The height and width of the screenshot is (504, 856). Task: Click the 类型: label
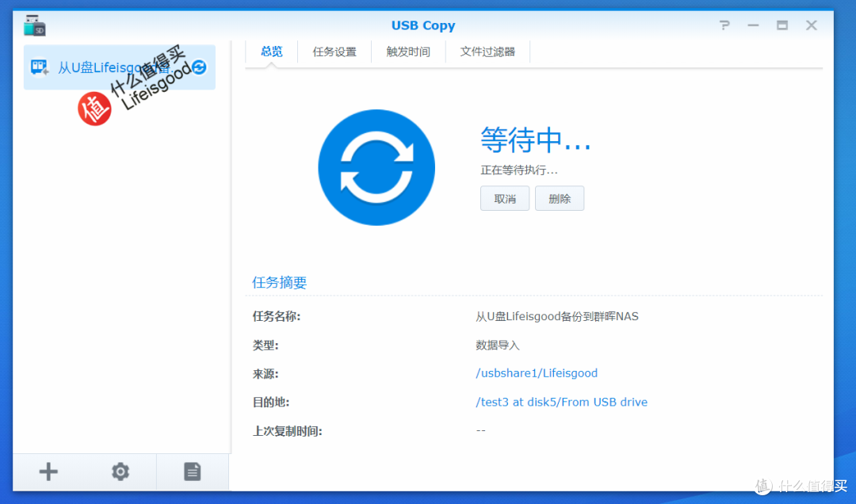click(x=266, y=345)
